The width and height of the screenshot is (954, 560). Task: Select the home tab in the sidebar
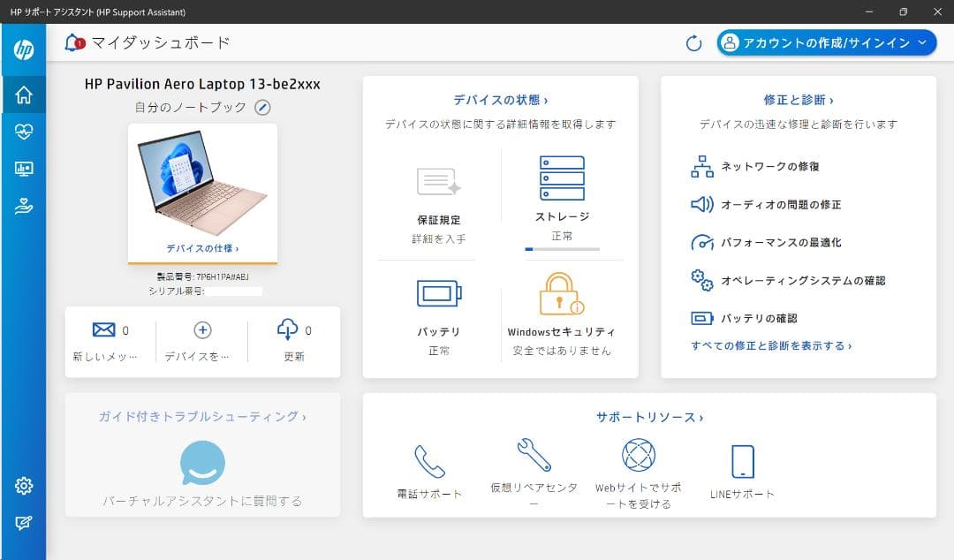23,94
